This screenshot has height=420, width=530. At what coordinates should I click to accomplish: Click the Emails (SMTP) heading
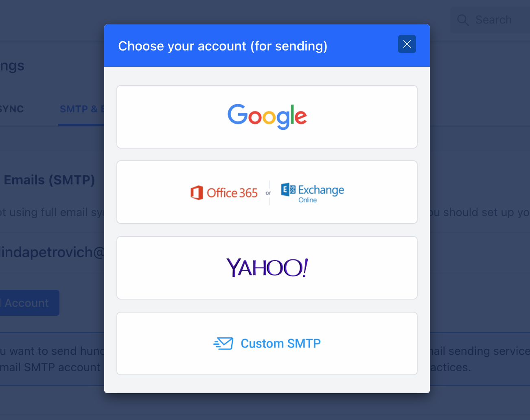pyautogui.click(x=49, y=180)
